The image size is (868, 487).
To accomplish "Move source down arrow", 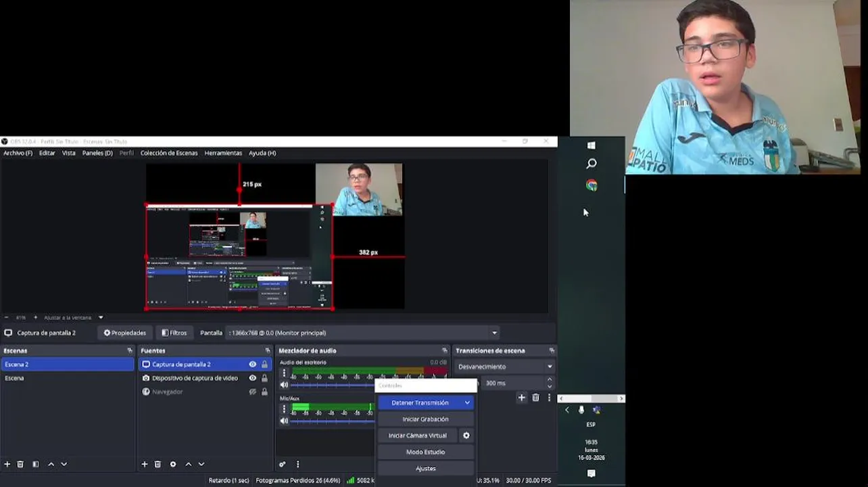I will pos(201,464).
